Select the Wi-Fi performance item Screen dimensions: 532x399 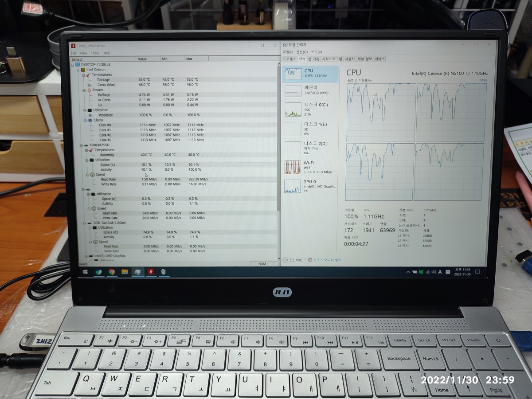[310, 167]
